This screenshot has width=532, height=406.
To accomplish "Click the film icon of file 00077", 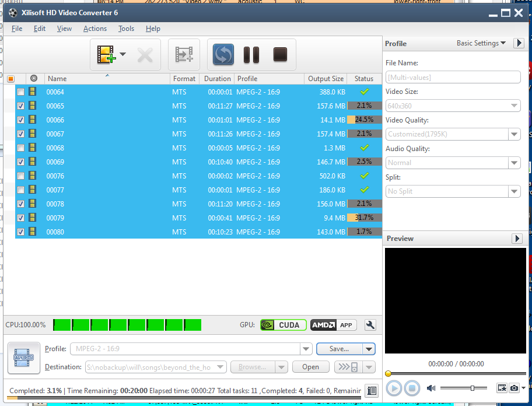I will [33, 190].
